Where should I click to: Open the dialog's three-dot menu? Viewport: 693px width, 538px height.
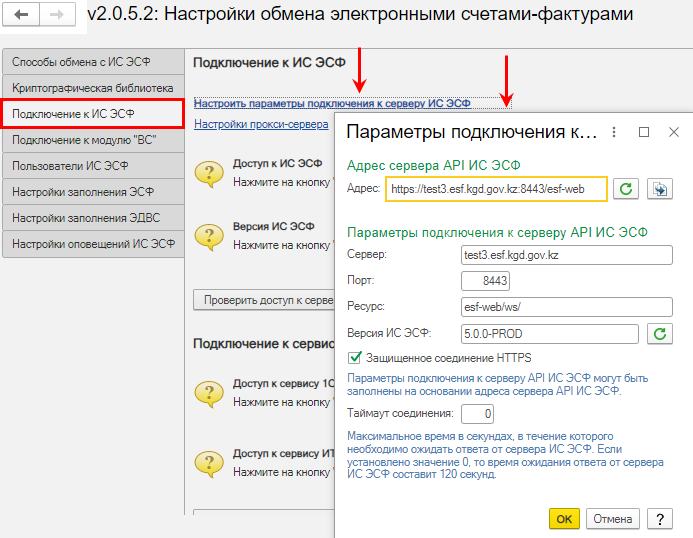(614, 132)
